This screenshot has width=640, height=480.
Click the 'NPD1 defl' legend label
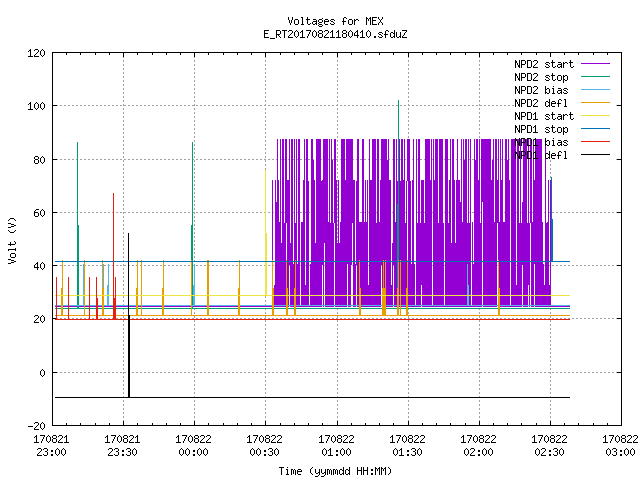click(x=541, y=156)
